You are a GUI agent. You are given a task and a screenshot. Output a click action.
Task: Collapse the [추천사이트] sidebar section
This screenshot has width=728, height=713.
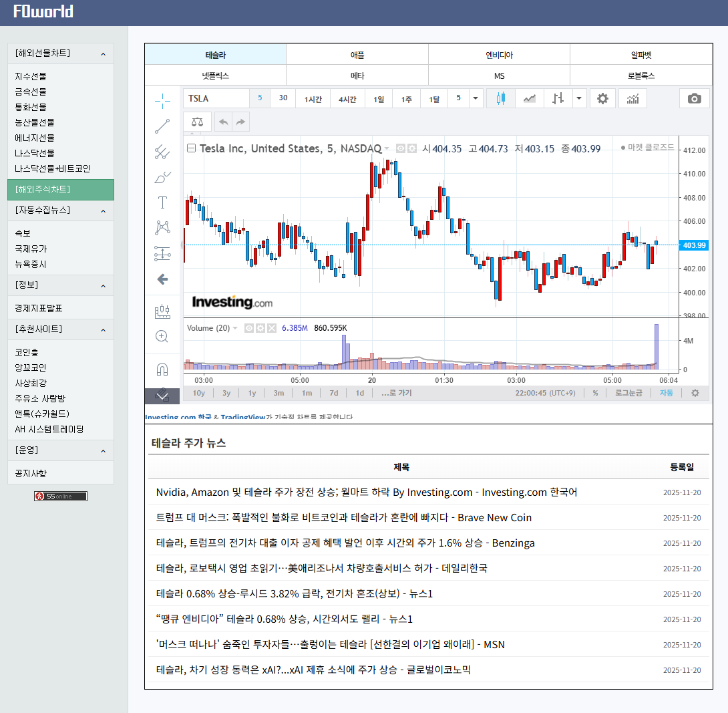(x=61, y=329)
